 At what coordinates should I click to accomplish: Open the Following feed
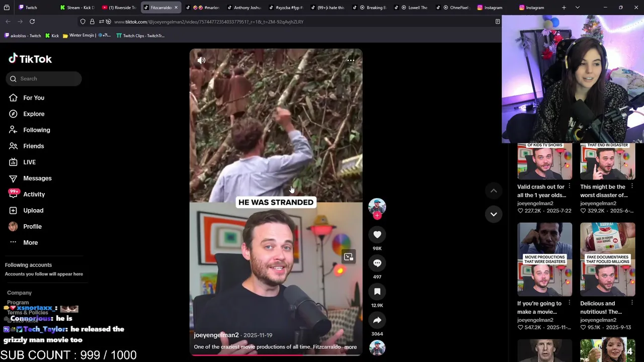click(36, 130)
